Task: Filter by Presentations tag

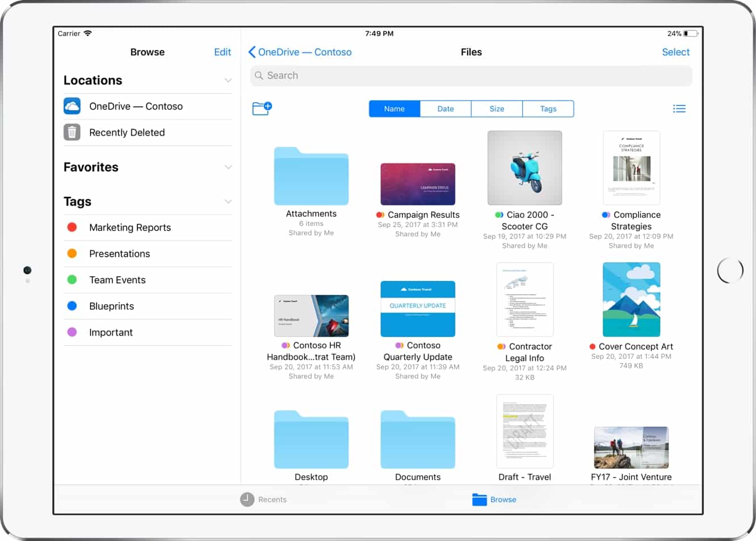Action: click(x=119, y=254)
